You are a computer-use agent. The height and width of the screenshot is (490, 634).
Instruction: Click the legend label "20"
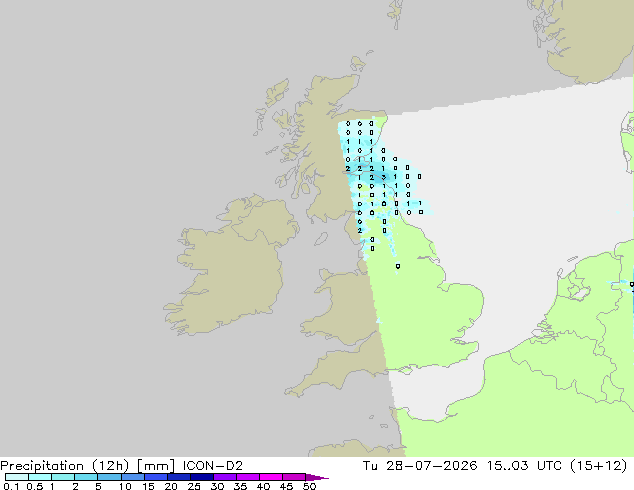coord(171,486)
